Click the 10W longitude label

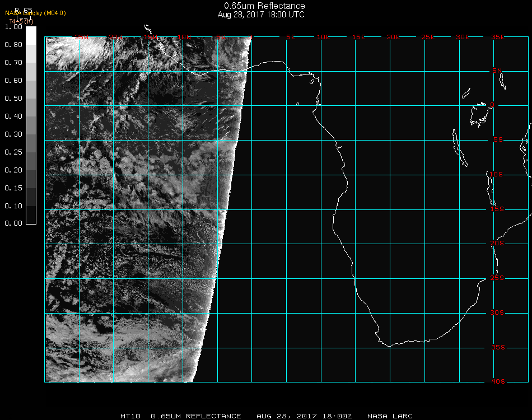(184, 37)
